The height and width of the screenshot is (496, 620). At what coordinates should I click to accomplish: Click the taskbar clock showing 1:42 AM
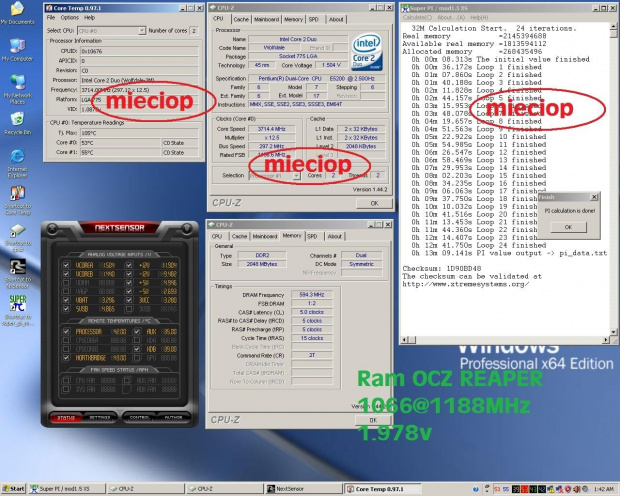click(603, 489)
